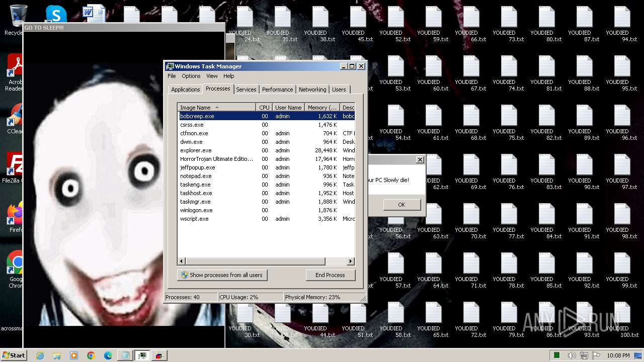Launch Windows Media Player from the taskbar
Screen dimensions: 644x362
(74, 355)
